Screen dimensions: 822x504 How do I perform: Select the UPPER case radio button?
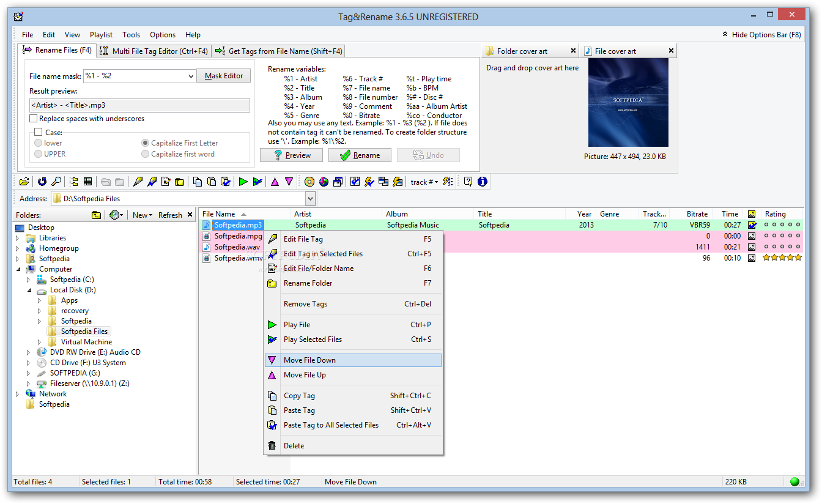click(x=39, y=154)
